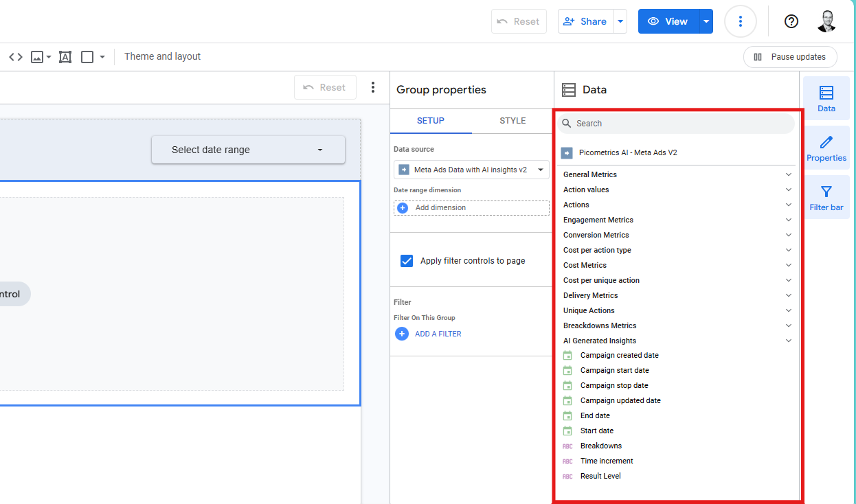
Task: Click the user account avatar
Action: click(x=826, y=21)
